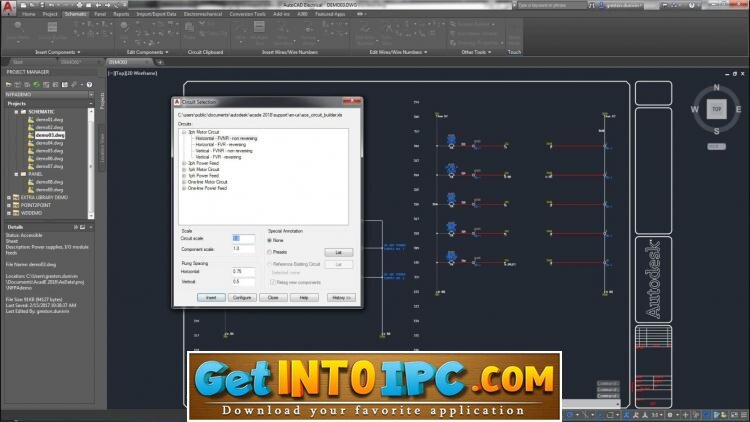The image size is (750, 422).
Task: Switch to the Panel ribbon tab
Action: (x=100, y=14)
